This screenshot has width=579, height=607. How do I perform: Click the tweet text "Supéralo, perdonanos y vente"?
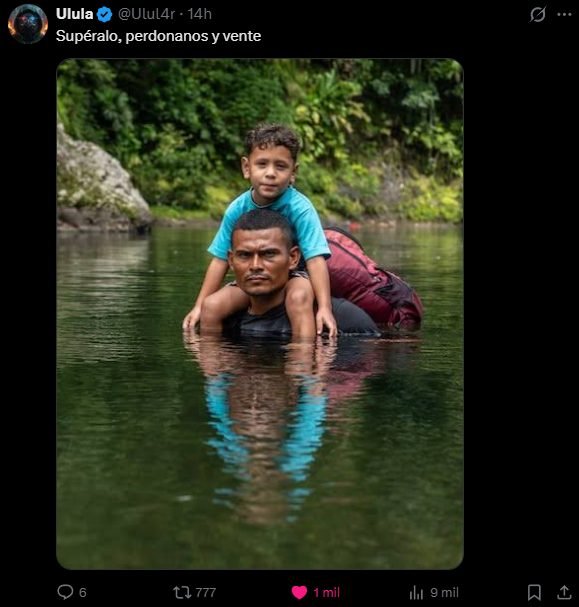tap(158, 36)
